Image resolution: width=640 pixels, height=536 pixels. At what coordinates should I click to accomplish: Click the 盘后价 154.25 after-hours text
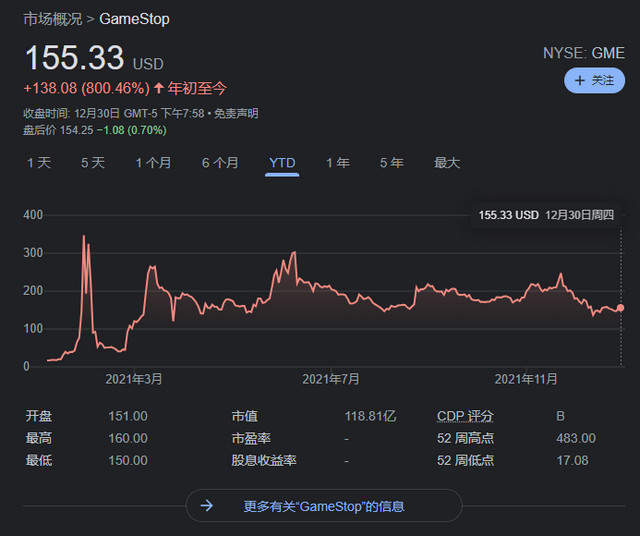pos(58,130)
